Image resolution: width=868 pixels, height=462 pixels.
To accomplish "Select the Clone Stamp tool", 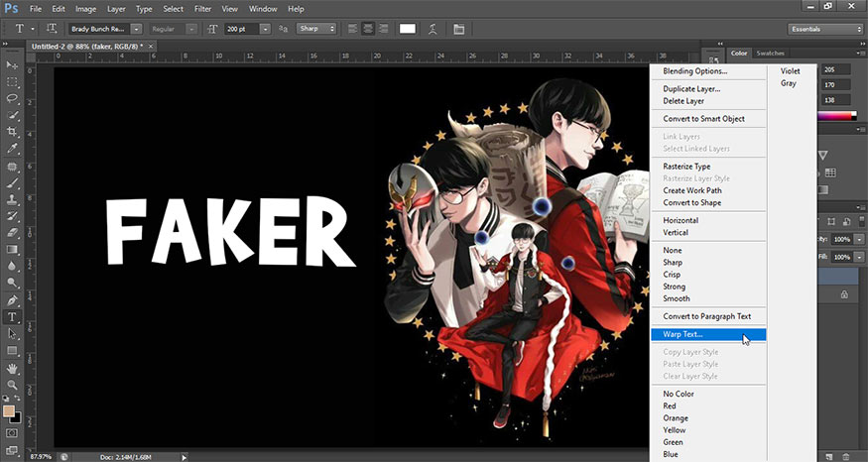I will click(12, 199).
